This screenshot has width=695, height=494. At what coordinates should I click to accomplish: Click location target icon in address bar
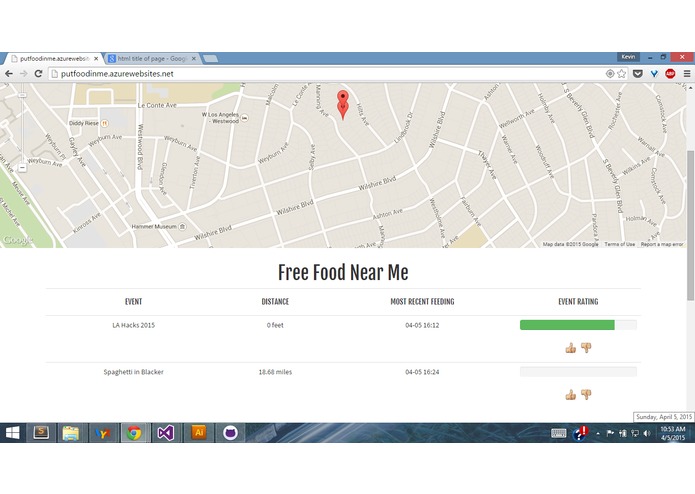pos(610,74)
